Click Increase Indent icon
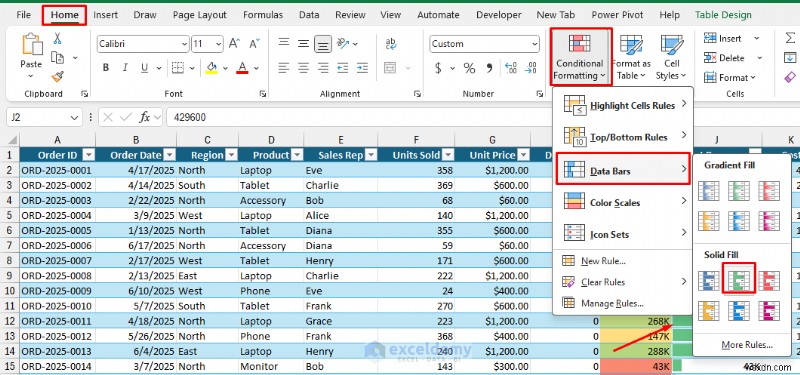800x375 pixels. pos(362,67)
